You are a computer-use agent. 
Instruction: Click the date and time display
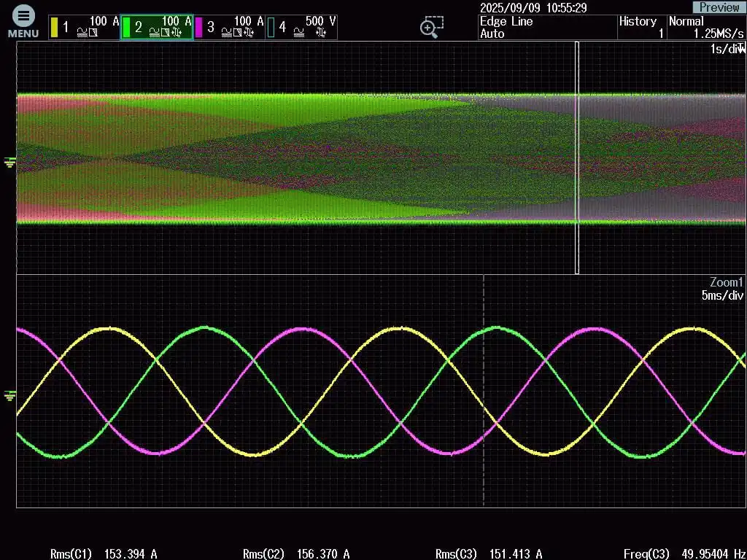coord(533,7)
